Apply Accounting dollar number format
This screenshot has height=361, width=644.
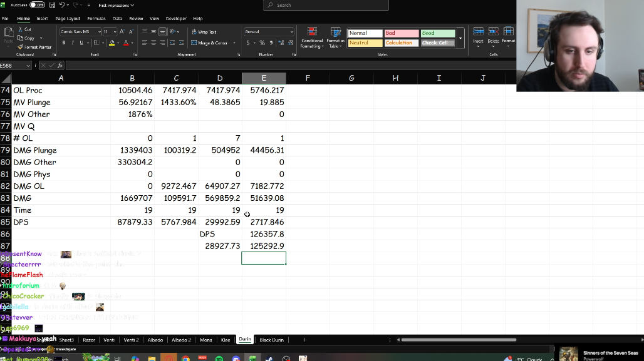point(247,43)
